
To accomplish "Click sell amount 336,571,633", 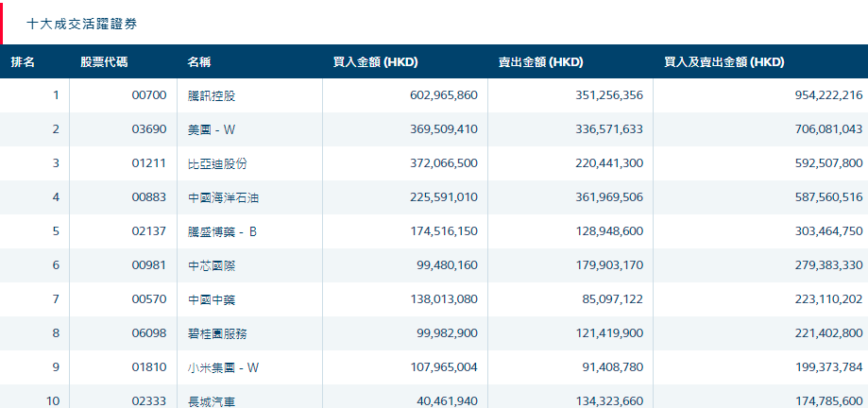I will point(609,129).
